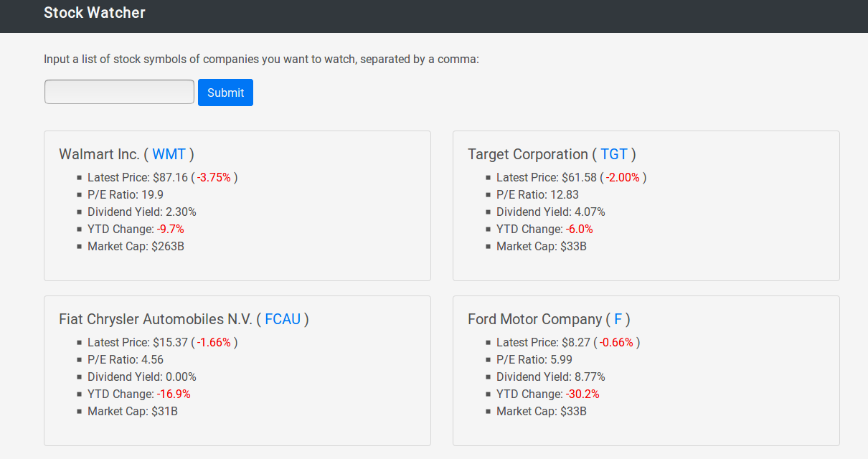Click Ford's -0.66% price change
Viewport: 868px width, 459px height.
click(x=616, y=342)
